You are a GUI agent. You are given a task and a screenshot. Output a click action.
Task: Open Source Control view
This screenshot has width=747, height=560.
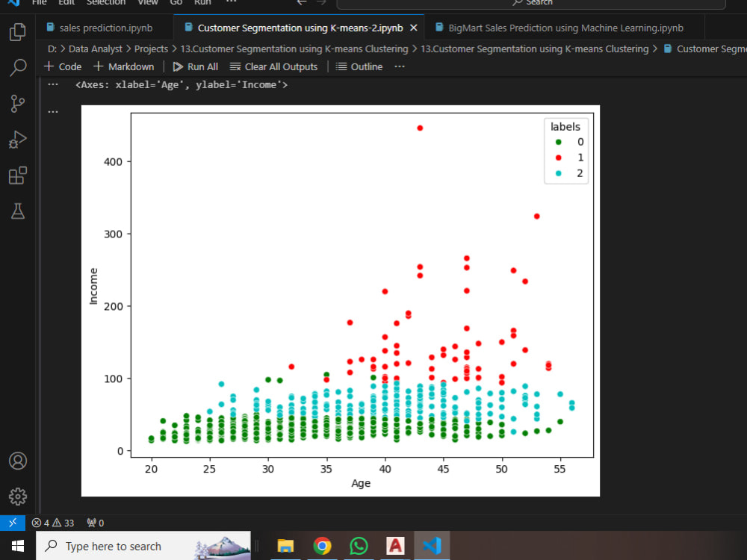tap(18, 103)
